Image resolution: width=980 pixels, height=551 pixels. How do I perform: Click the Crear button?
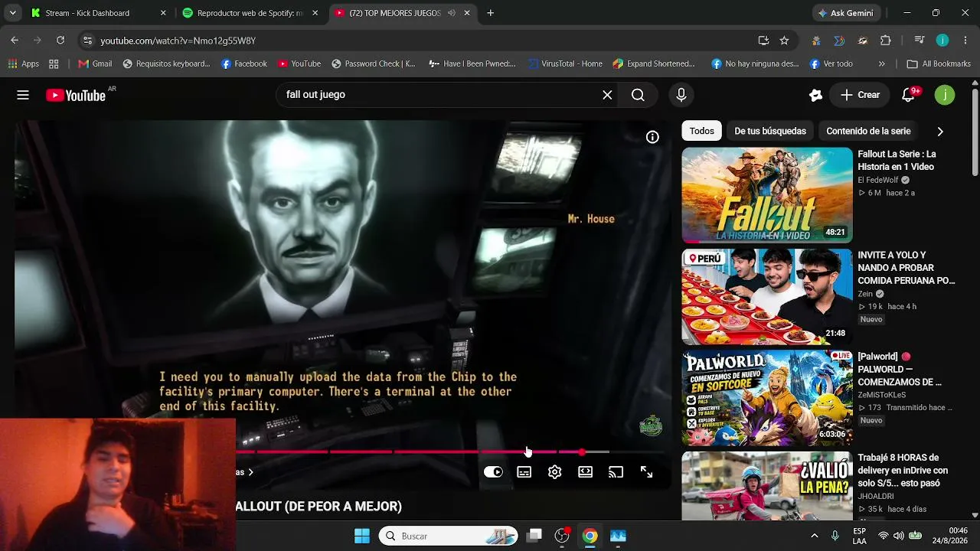[x=860, y=95]
